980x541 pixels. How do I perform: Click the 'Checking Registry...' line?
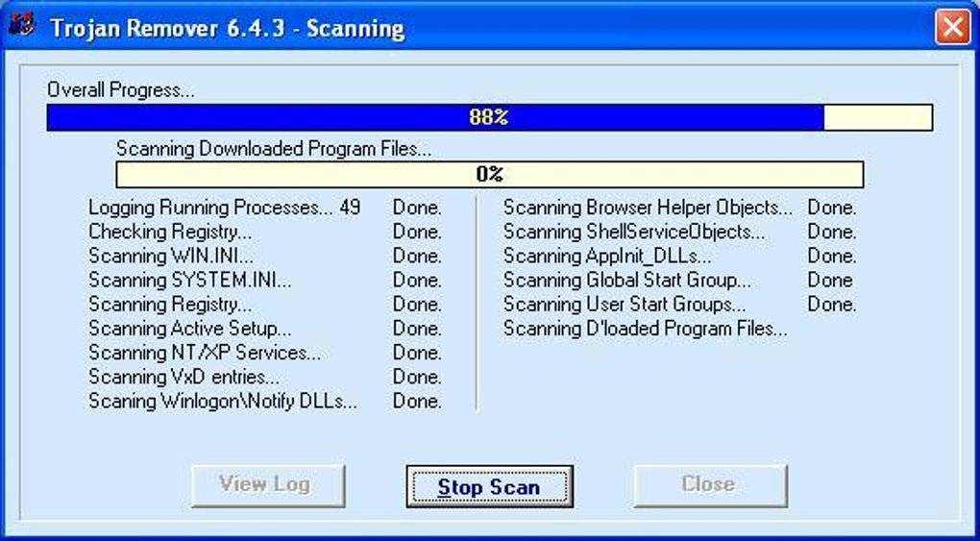[170, 232]
